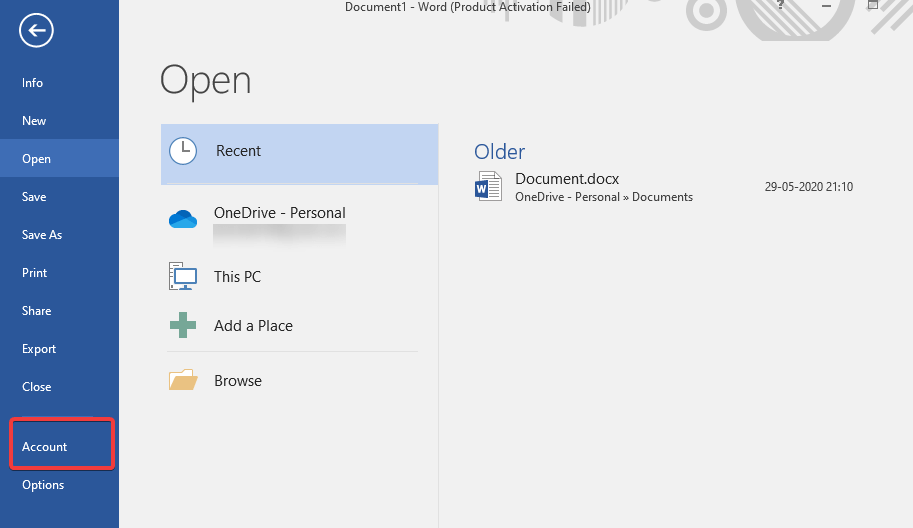Click the Word file icon for Document.docx
This screenshot has width=913, height=528.
(x=489, y=187)
